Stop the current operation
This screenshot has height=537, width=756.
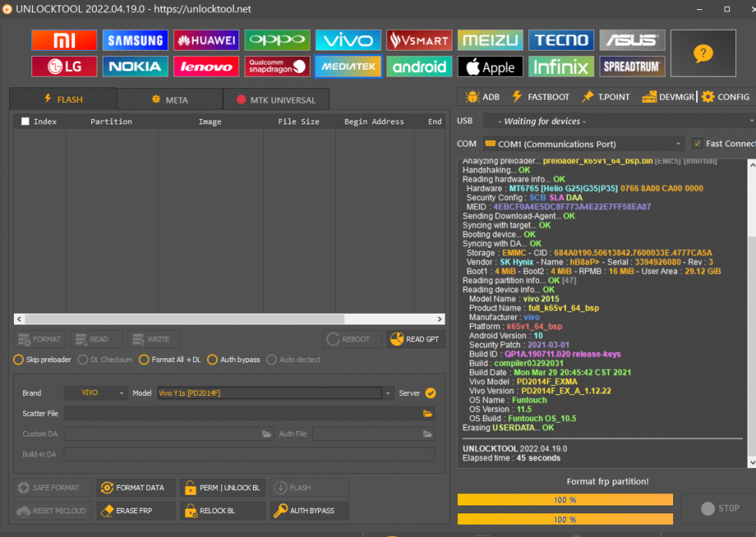719,508
